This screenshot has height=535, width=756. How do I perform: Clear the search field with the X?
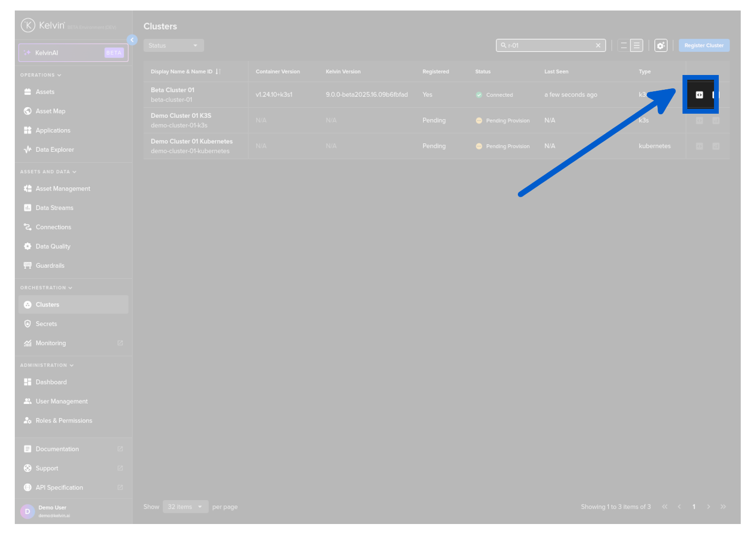point(598,46)
